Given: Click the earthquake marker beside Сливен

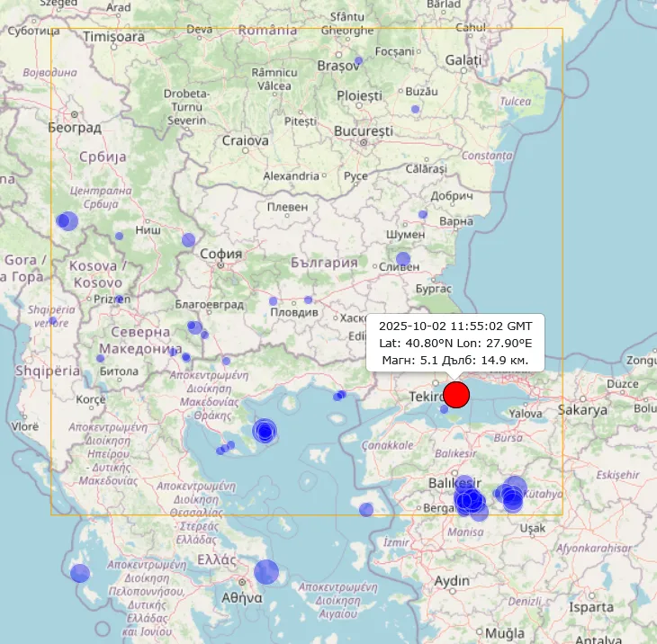Looking at the screenshot, I should click(403, 259).
